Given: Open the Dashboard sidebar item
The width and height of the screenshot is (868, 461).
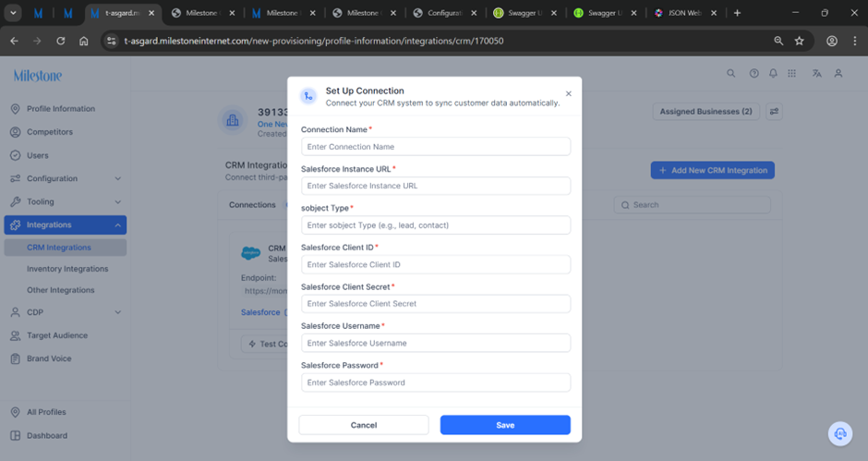Looking at the screenshot, I should 47,435.
